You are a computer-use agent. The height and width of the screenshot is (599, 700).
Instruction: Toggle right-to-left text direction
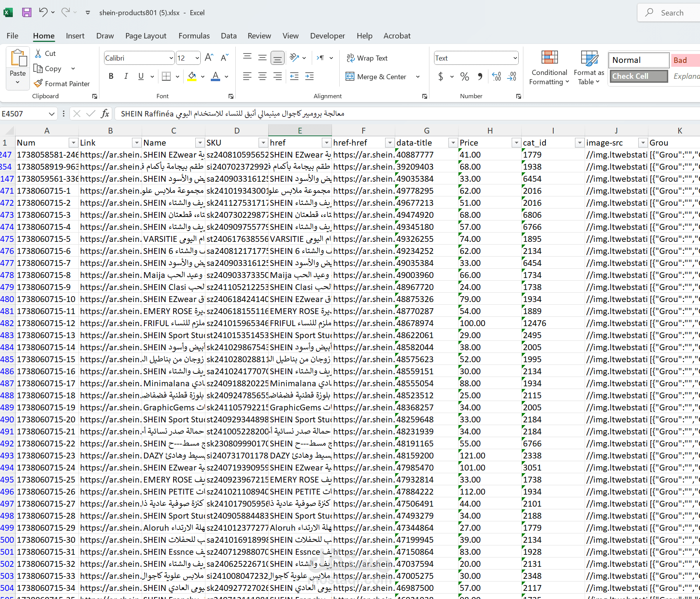tap(320, 58)
